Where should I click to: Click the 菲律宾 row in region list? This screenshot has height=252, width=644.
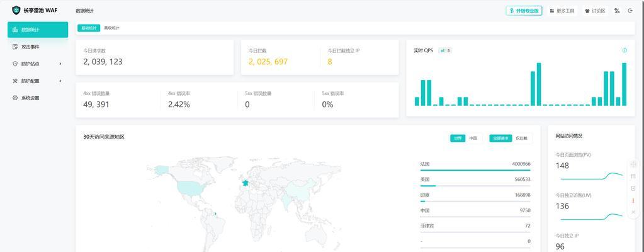tap(475, 227)
